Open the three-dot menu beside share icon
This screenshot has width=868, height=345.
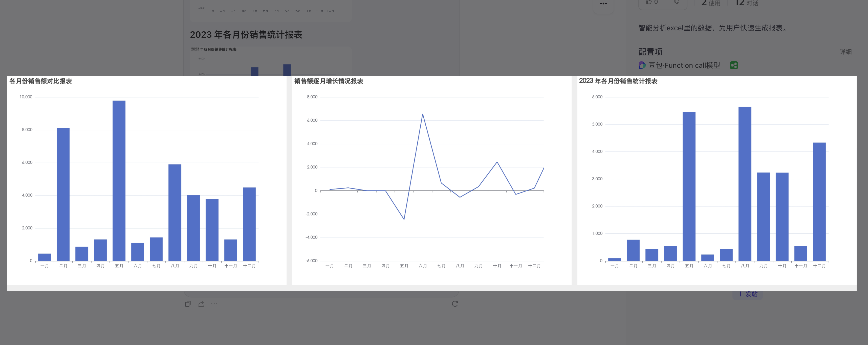coord(214,304)
